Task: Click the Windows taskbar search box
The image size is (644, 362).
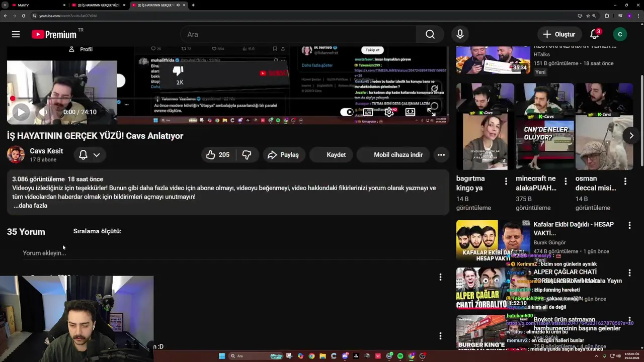Action: pyautogui.click(x=255, y=356)
